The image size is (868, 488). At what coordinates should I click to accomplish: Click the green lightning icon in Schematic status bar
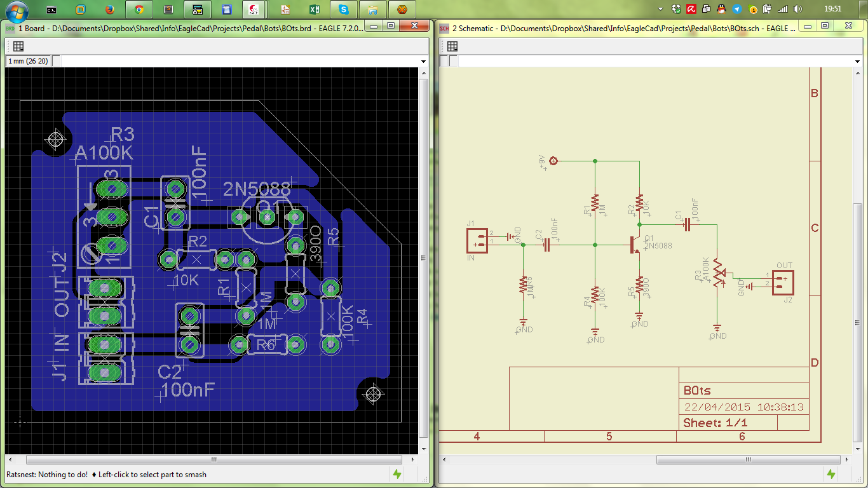(831, 474)
